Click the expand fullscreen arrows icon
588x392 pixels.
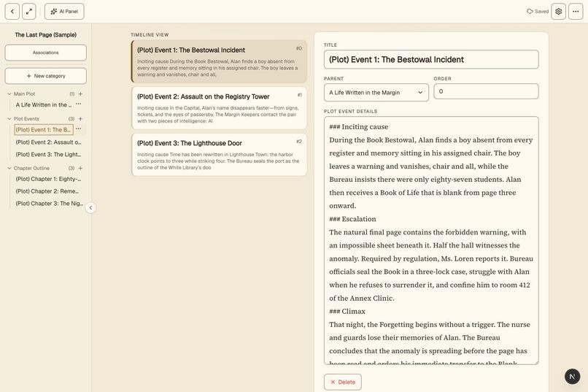pos(29,11)
